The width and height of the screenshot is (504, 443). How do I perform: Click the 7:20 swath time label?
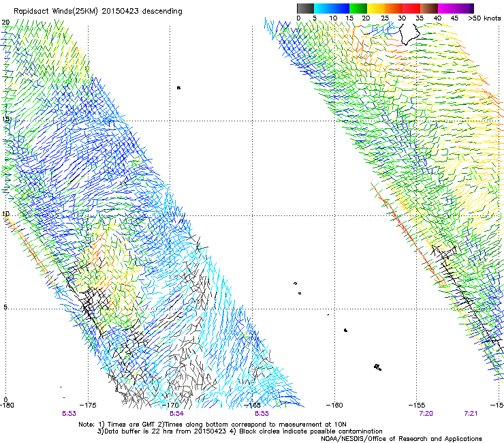coord(426,414)
